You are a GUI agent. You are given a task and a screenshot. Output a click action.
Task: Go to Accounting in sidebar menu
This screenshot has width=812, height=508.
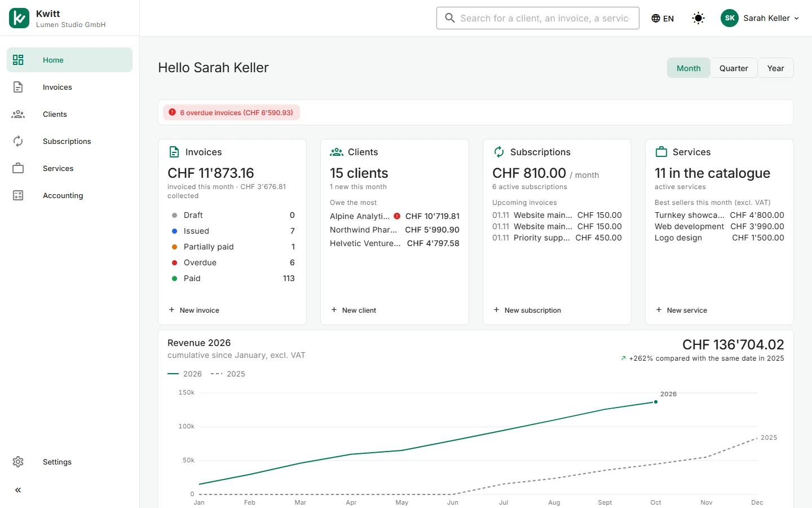[x=69, y=195]
